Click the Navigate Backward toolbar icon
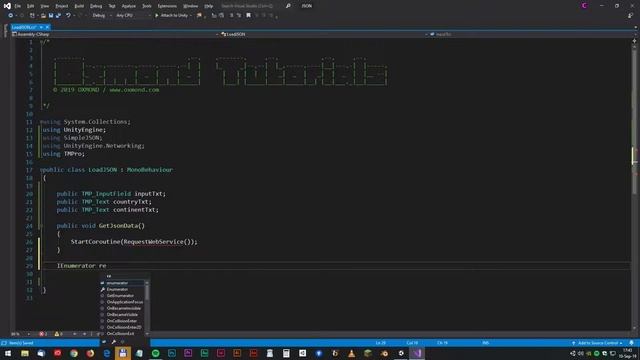Screen dimensions: 640x360 [x=11, y=16]
